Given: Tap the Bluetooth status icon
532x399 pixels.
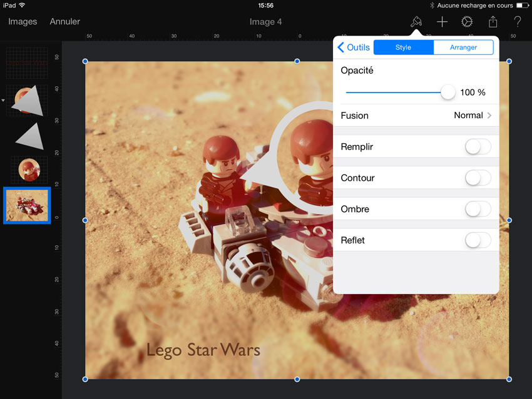Looking at the screenshot, I should point(432,5).
